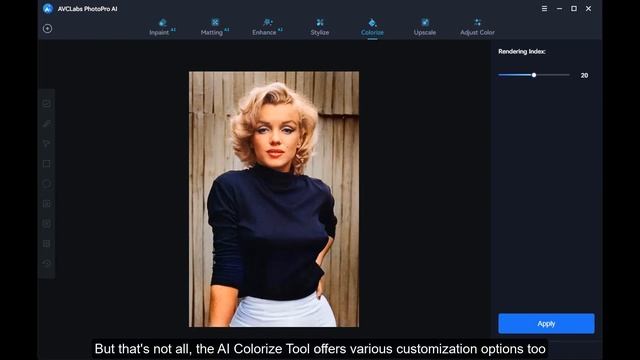Image resolution: width=640 pixels, height=360 pixels.
Task: Open the hamburger menu in the title bar
Action: tap(544, 9)
